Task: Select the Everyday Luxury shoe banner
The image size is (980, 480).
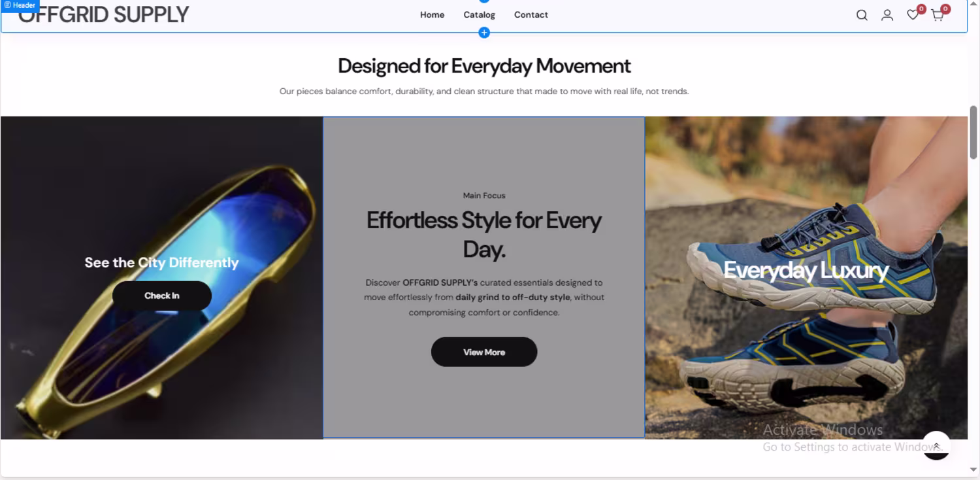Action: [806, 278]
